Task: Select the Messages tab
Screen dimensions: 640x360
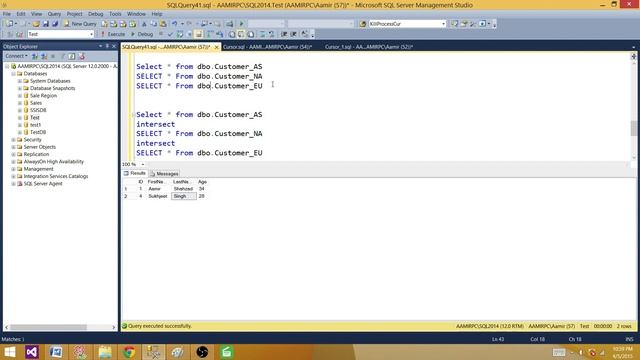Action: [x=164, y=174]
